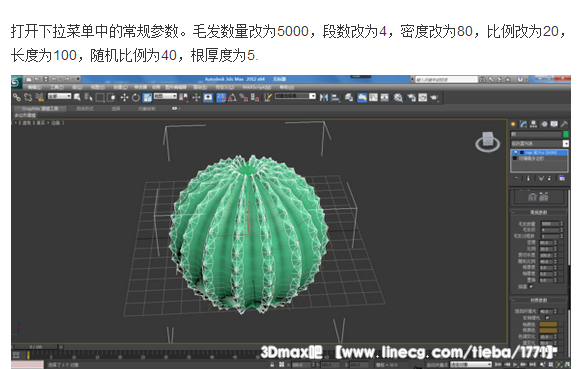The height and width of the screenshot is (369, 582).
Task: Click the Render Production teapot icon
Action: (434, 98)
